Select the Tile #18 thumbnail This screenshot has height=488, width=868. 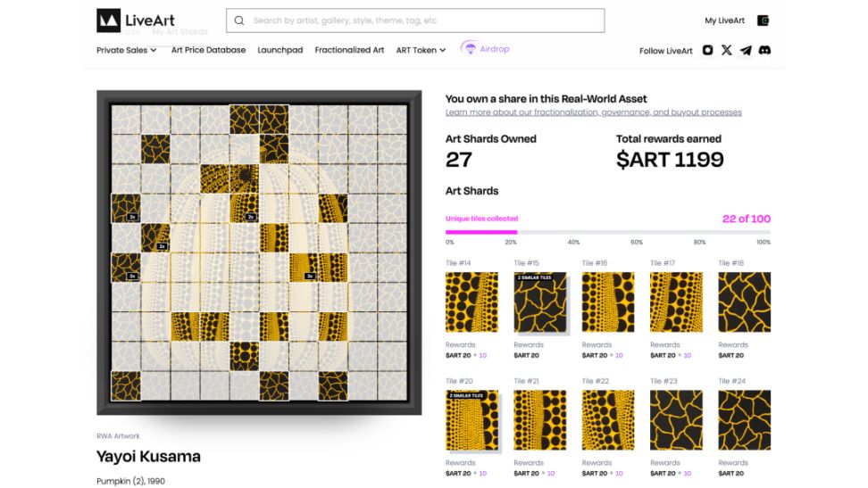click(744, 302)
